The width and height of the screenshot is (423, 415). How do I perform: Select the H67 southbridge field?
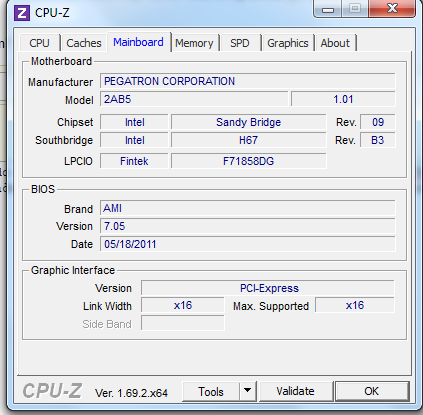point(249,140)
